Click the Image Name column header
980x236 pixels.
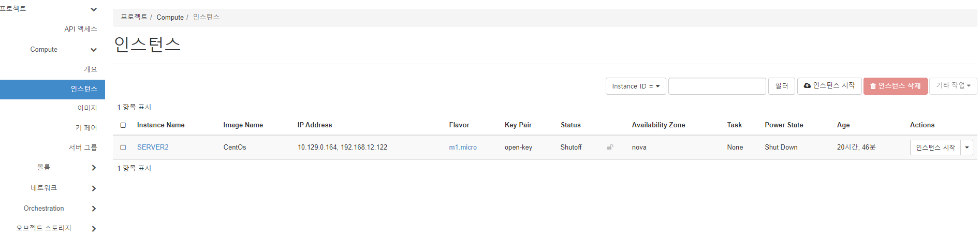pyautogui.click(x=243, y=125)
